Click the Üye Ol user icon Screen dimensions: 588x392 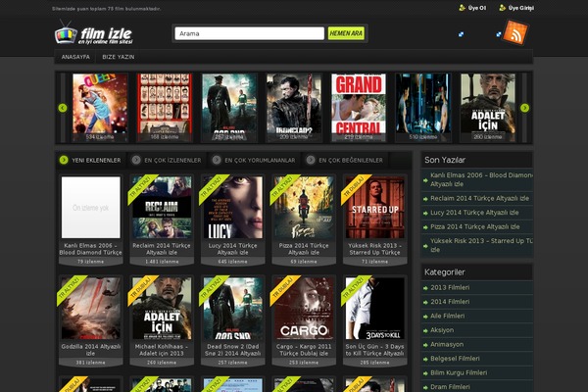pos(462,8)
